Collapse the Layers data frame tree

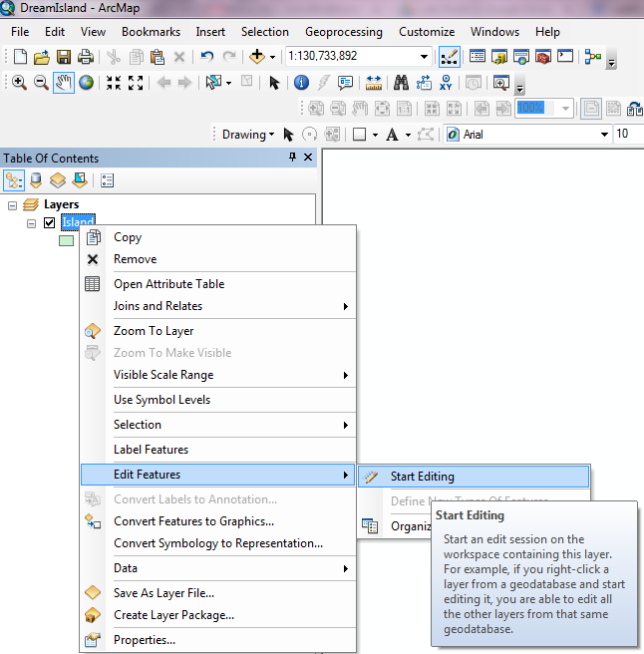click(13, 205)
